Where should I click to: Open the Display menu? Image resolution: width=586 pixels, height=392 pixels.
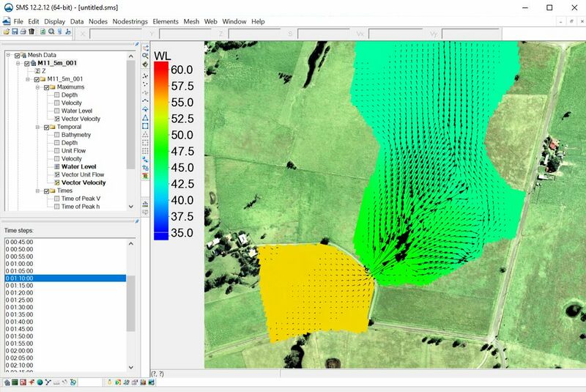[54, 21]
